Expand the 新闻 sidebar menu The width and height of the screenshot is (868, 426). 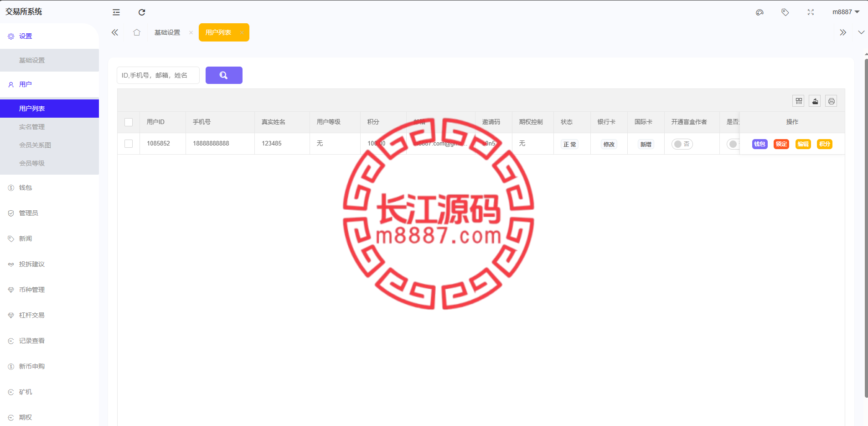point(49,239)
